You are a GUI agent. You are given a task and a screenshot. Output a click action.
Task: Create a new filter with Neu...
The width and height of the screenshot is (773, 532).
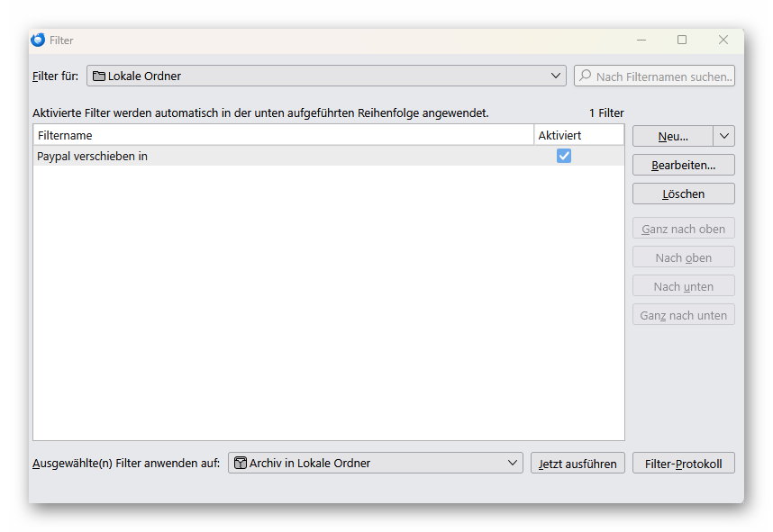tap(673, 136)
